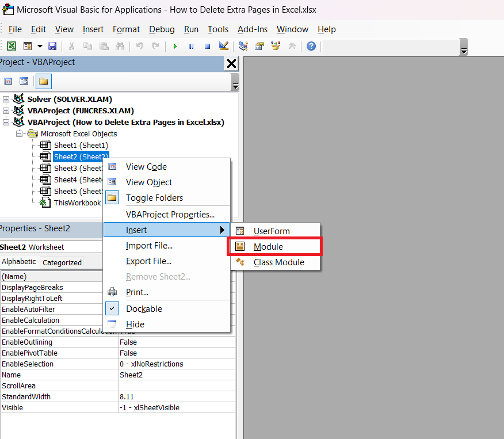Open the Insert submenu in context menu
Viewport: 504px width, 439px height.
(167, 230)
